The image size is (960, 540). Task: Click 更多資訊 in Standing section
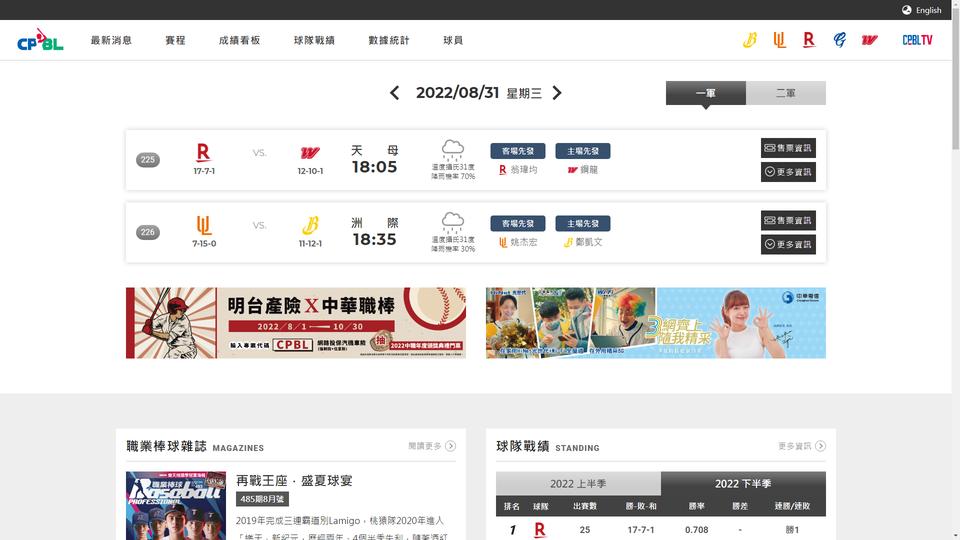tap(801, 446)
